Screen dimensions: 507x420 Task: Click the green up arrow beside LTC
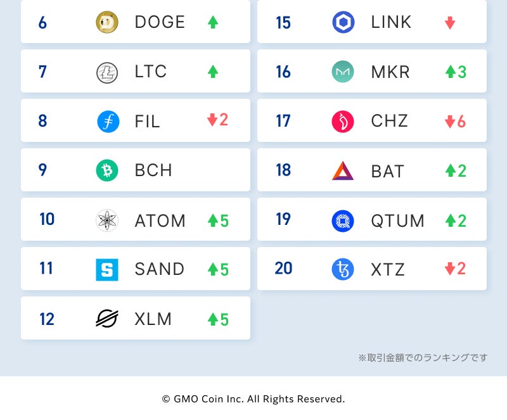click(213, 72)
